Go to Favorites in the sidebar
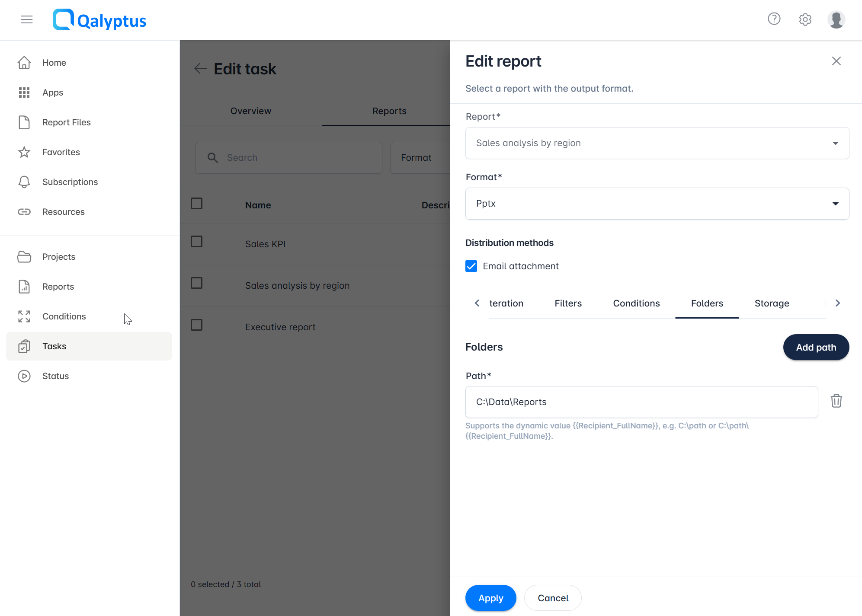862x616 pixels. point(61,152)
